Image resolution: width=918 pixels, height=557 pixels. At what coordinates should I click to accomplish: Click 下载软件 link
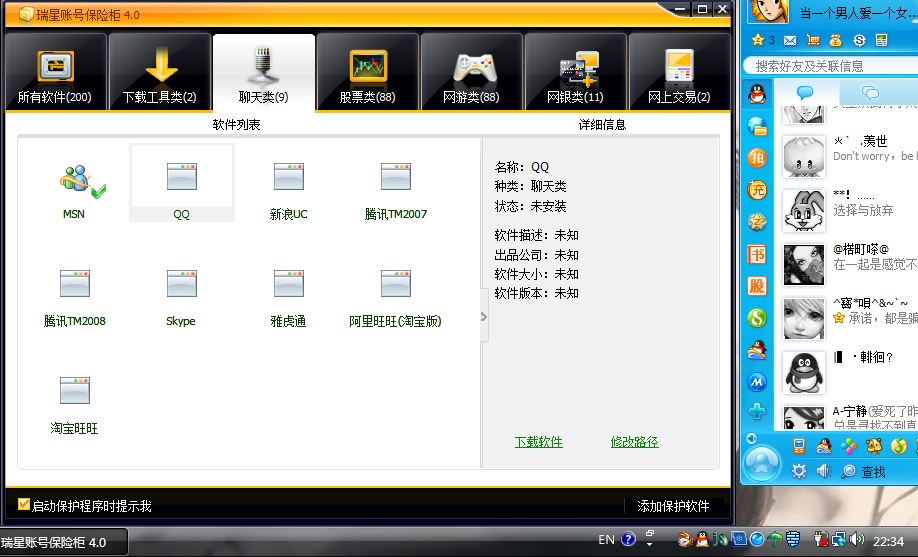click(x=539, y=442)
